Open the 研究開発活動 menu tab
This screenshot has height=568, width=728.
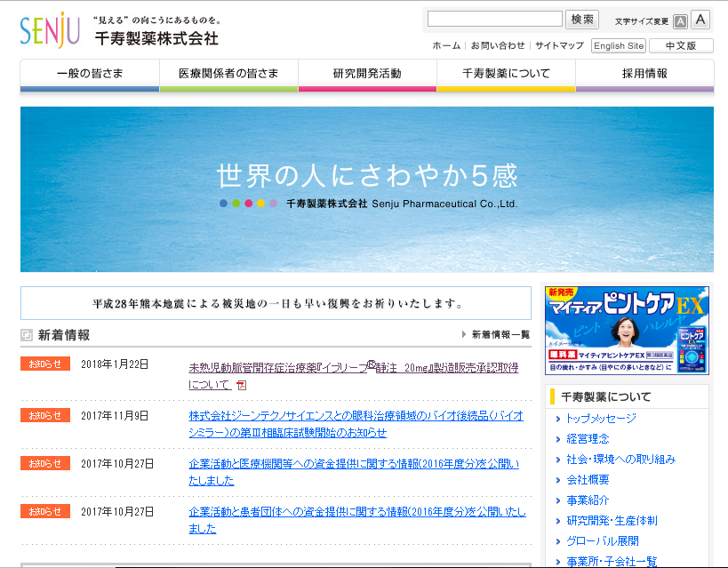pyautogui.click(x=367, y=76)
